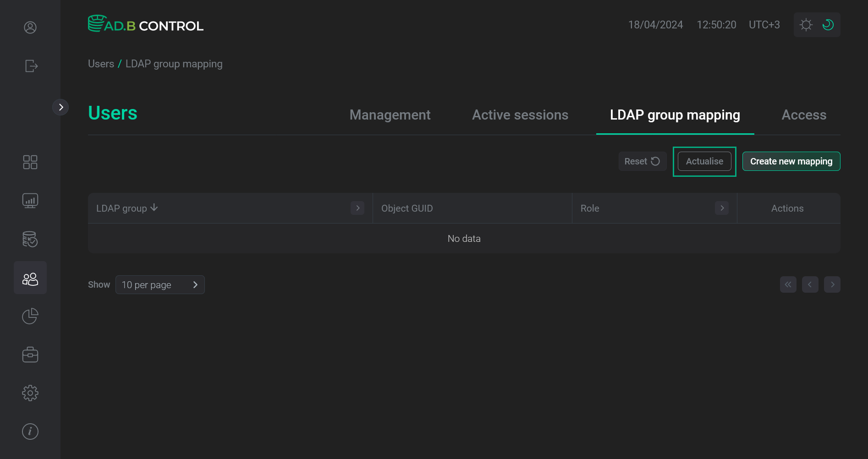
Task: Expand the LDAP group column filter
Action: pos(357,208)
